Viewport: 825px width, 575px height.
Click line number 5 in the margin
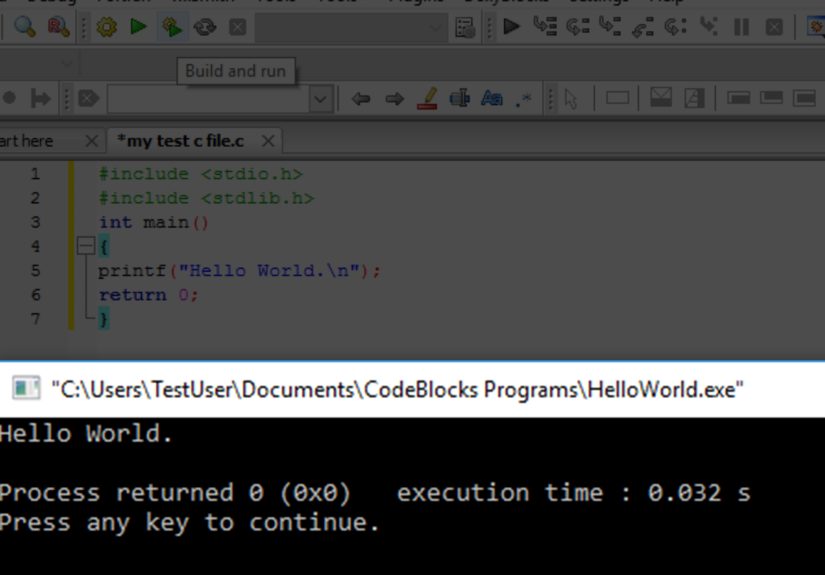pos(35,271)
